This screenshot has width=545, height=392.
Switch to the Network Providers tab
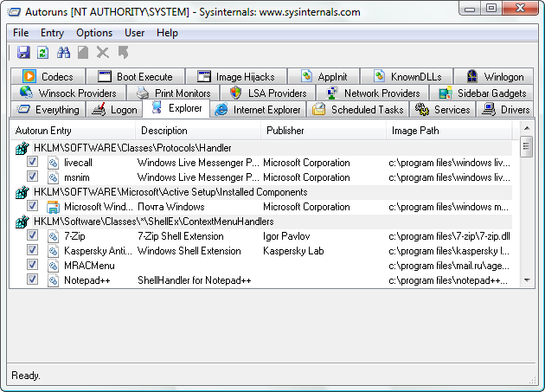[x=373, y=93]
